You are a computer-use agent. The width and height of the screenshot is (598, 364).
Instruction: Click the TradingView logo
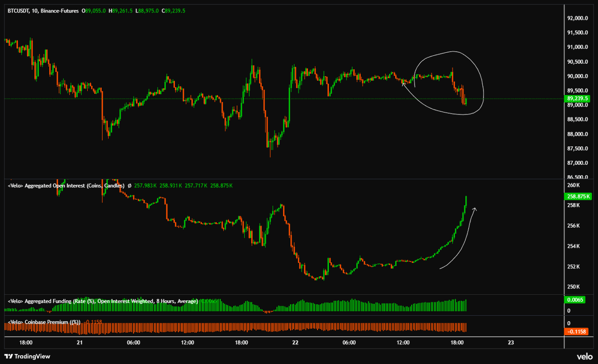[27, 356]
